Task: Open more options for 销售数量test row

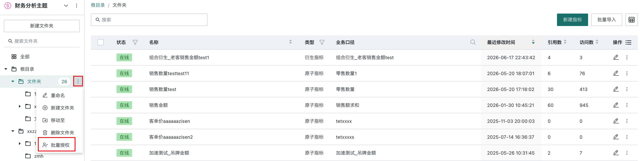Action: (x=627, y=89)
